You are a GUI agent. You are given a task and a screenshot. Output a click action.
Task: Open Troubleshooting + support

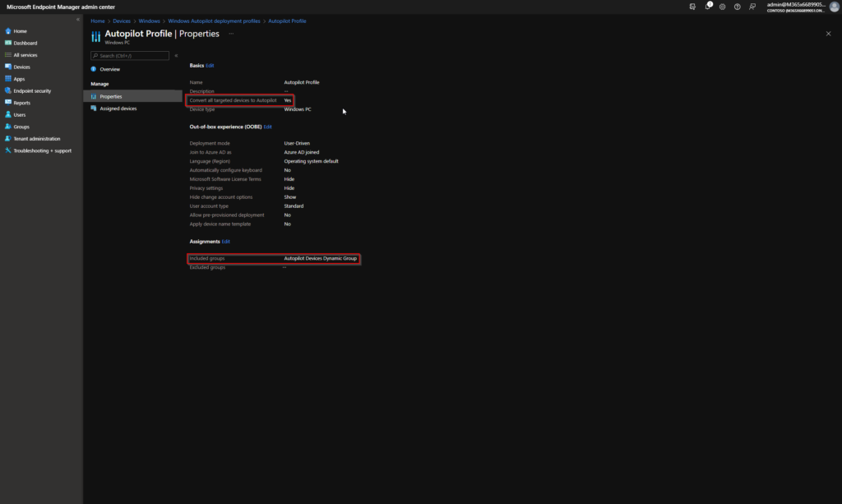click(43, 150)
